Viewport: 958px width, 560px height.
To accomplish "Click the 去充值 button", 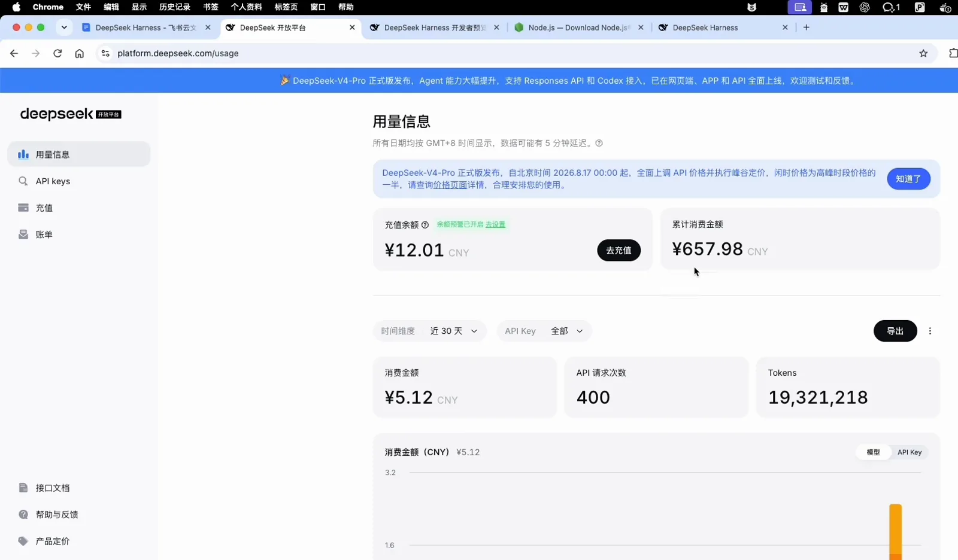I will click(x=619, y=250).
